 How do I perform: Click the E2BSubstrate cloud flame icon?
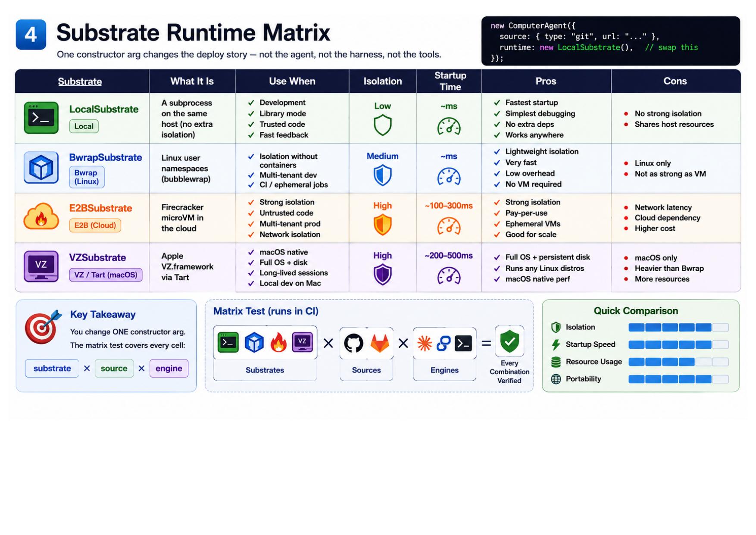tap(41, 217)
